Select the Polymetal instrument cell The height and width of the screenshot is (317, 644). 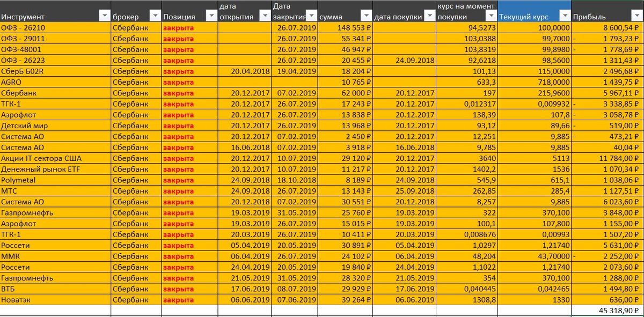click(x=55, y=180)
